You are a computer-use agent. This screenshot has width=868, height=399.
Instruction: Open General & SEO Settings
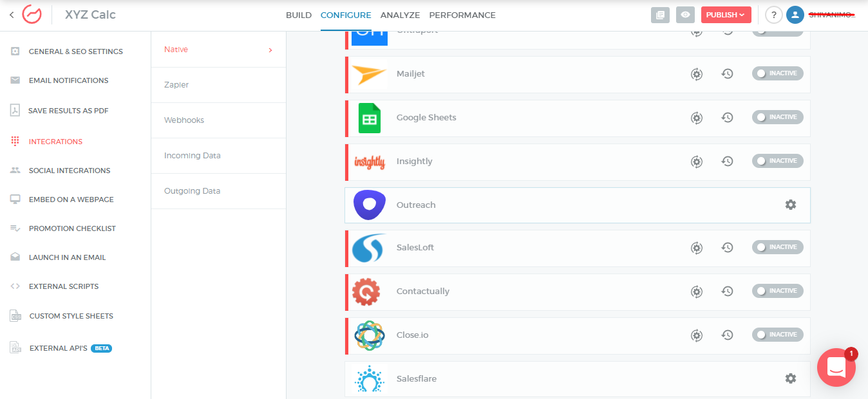coord(75,51)
